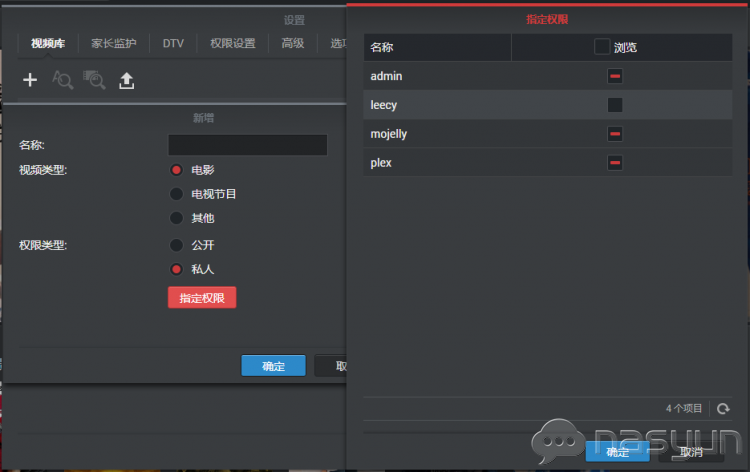750x472 pixels.
Task: Choose the 公开 permission type
Action: [177, 245]
